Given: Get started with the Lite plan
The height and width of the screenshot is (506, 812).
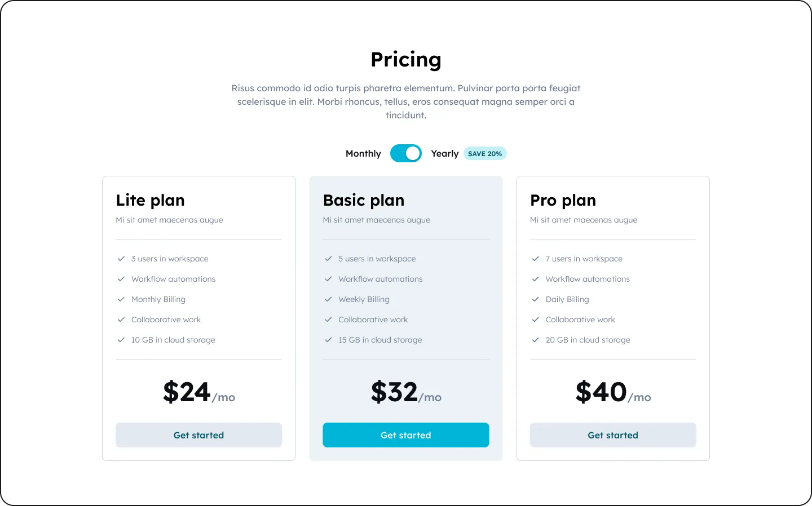Looking at the screenshot, I should coord(198,435).
